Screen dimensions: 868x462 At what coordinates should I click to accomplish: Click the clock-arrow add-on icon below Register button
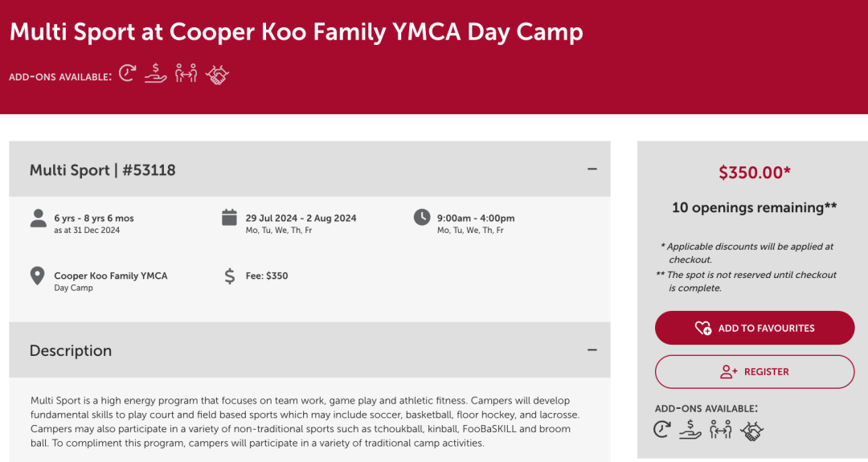pos(662,429)
